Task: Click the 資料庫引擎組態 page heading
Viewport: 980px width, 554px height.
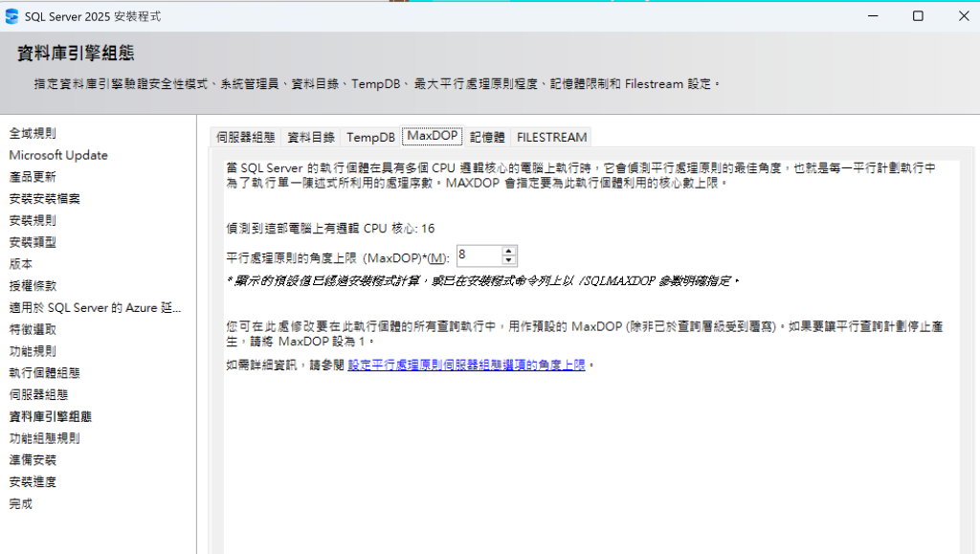Action: point(76,53)
